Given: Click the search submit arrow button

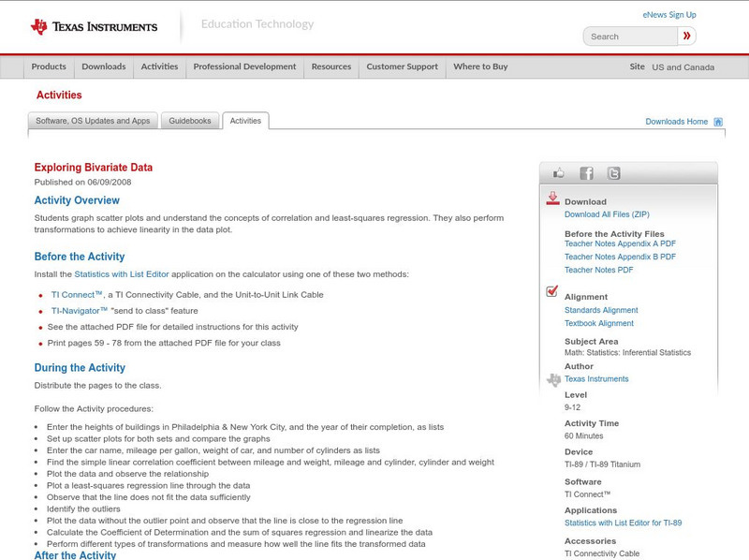Looking at the screenshot, I should point(686,36).
